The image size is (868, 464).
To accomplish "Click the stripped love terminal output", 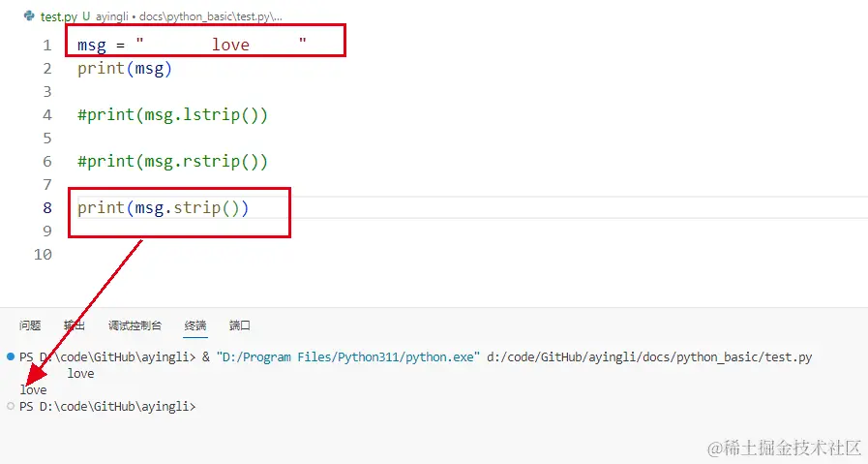I will coord(33,389).
